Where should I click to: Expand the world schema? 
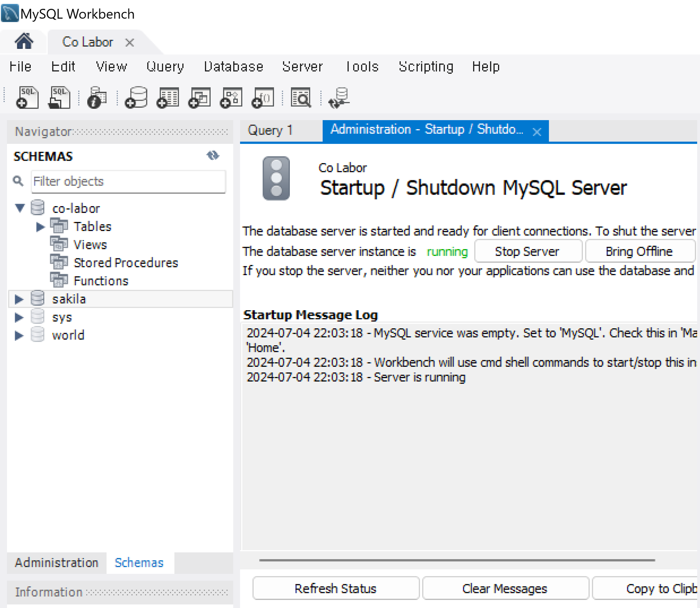tap(19, 335)
